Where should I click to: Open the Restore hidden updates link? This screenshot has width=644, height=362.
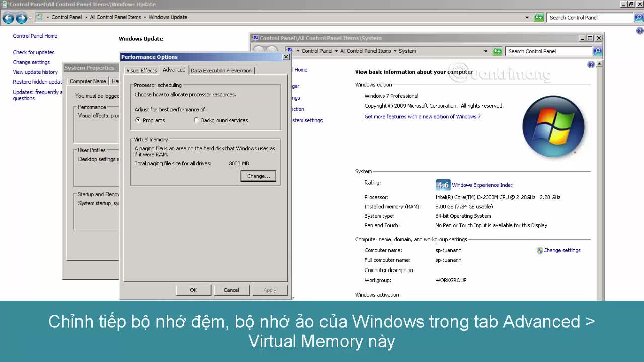pos(38,82)
